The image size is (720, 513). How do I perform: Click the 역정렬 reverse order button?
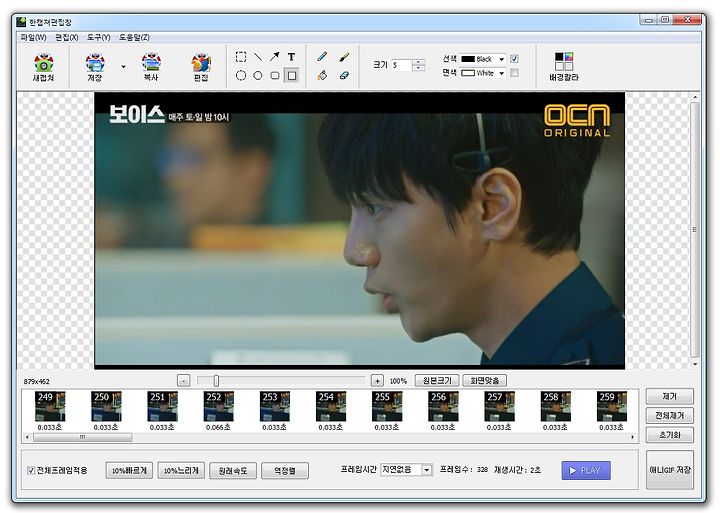coord(285,471)
